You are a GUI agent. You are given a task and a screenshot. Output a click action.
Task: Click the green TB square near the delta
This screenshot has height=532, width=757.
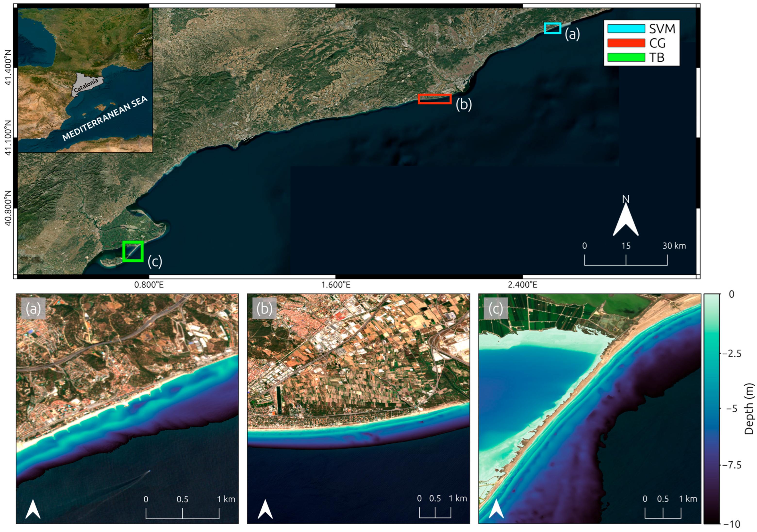[133, 251]
